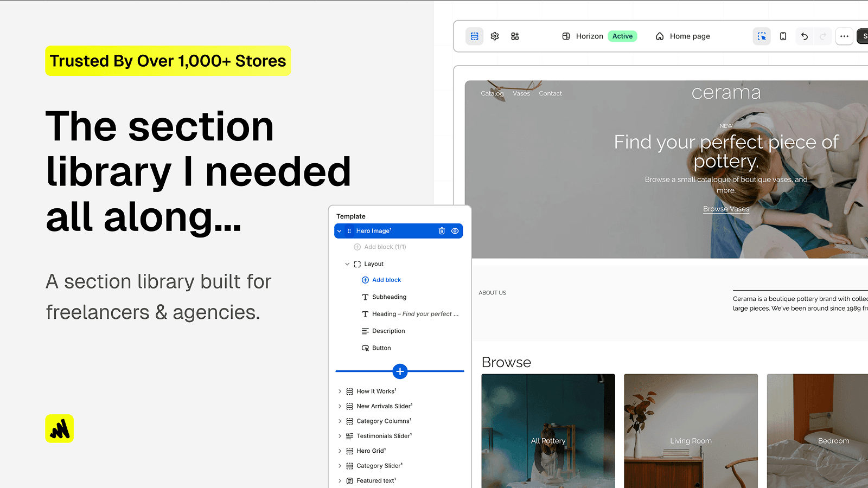
Task: Delete Hero Image section with trash icon
Action: point(442,231)
